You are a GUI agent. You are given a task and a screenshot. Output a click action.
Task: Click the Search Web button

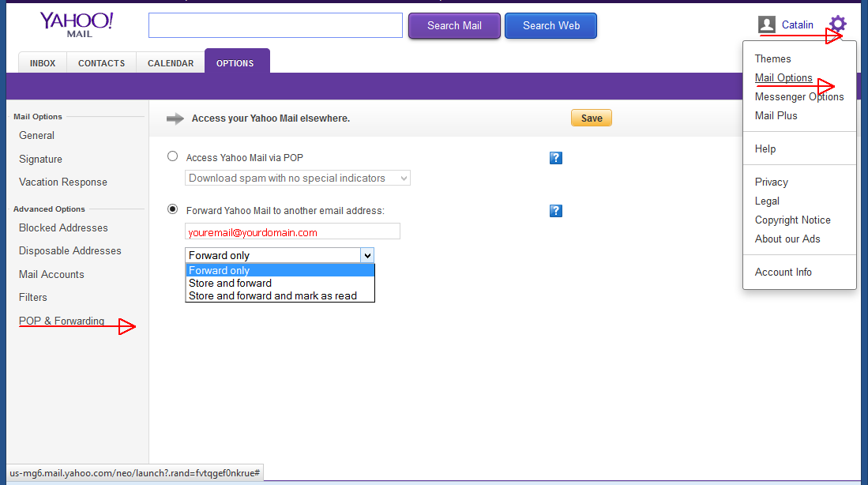coord(550,26)
